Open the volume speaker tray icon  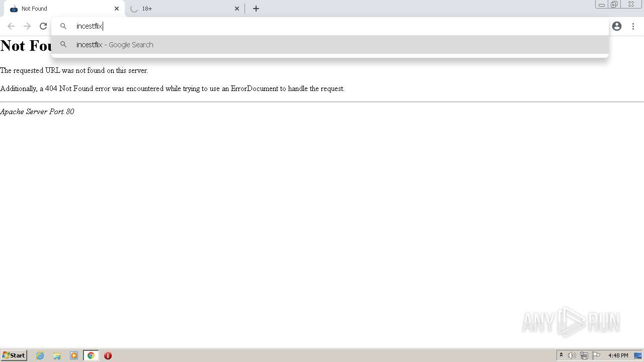point(572,355)
